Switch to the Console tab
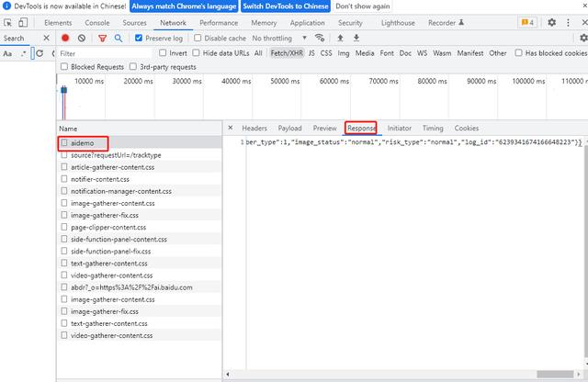The width and height of the screenshot is (588, 382). 96,22
